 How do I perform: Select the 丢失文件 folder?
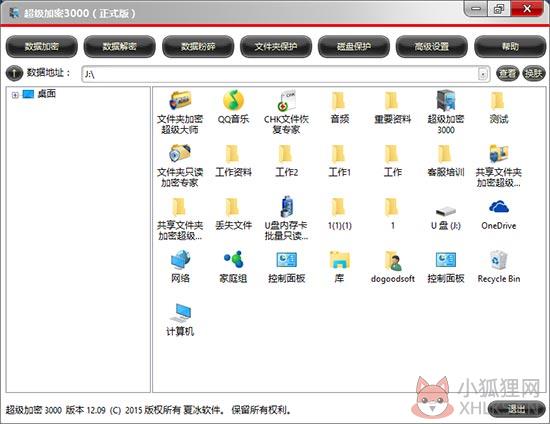point(233,214)
